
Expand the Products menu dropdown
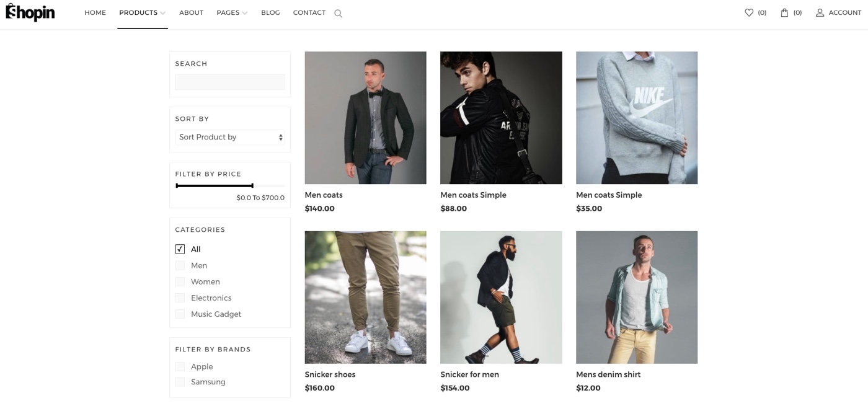[142, 12]
